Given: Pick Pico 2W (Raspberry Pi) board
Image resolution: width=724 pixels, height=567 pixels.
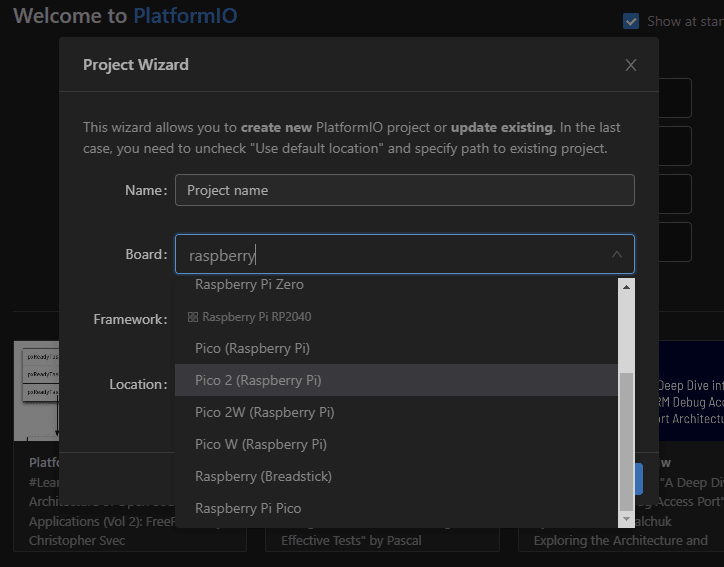Looking at the screenshot, I should pos(264,412).
